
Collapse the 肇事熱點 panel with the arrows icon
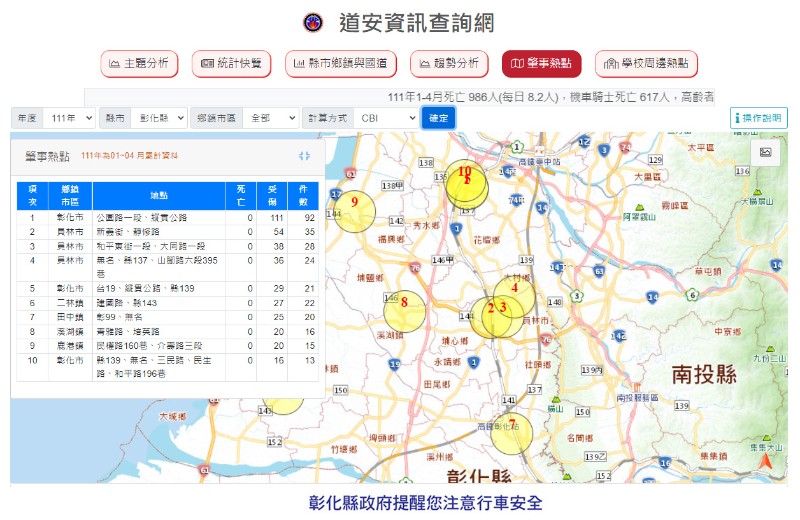tap(304, 156)
